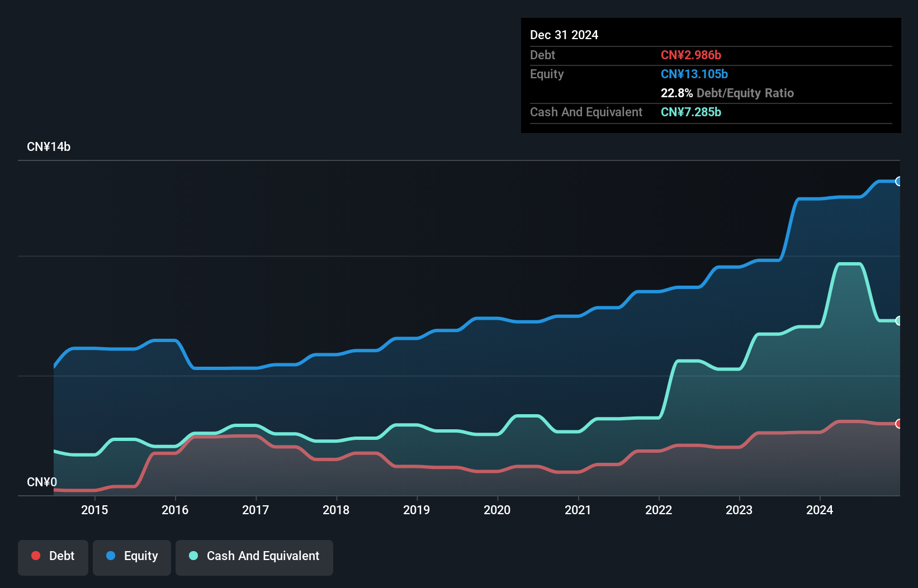Click the blue Equity legend dot
This screenshot has height=588, width=918.
click(111, 556)
